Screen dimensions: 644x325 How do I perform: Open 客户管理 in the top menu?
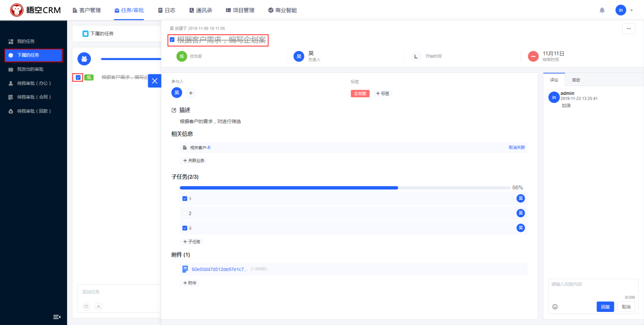click(87, 10)
